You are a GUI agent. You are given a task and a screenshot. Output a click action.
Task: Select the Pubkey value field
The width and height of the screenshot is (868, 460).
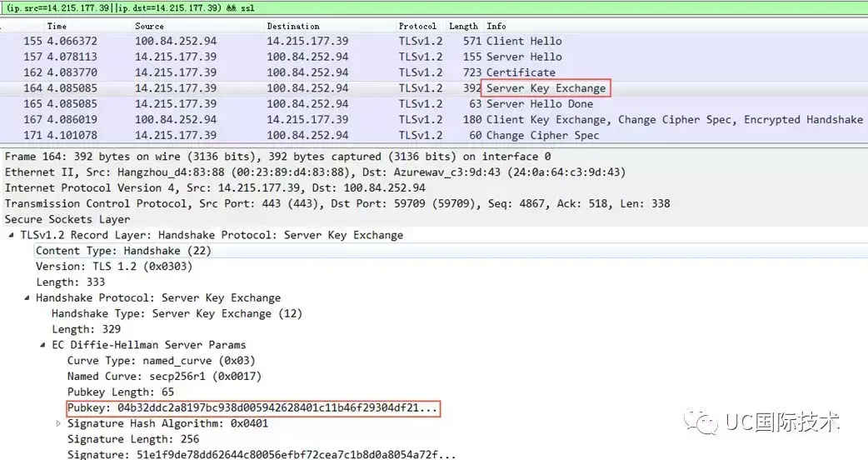tap(253, 408)
